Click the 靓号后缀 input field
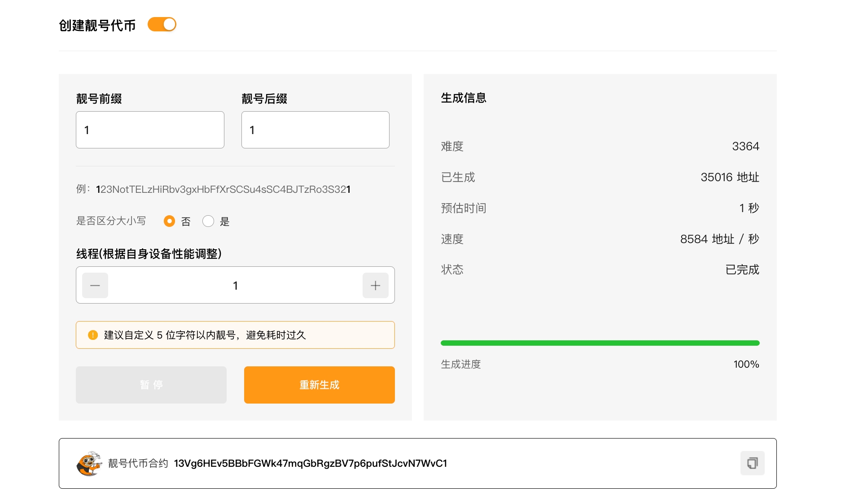 (315, 130)
